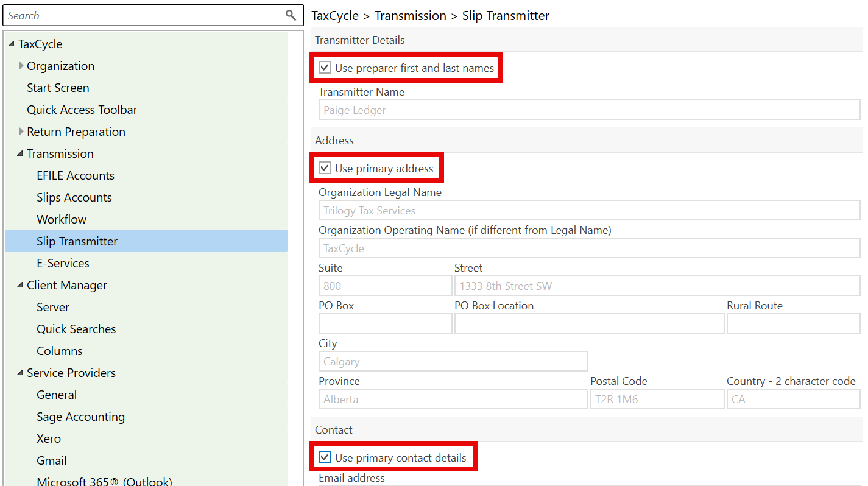
Task: Click the Rural Route field
Action: [x=793, y=324]
